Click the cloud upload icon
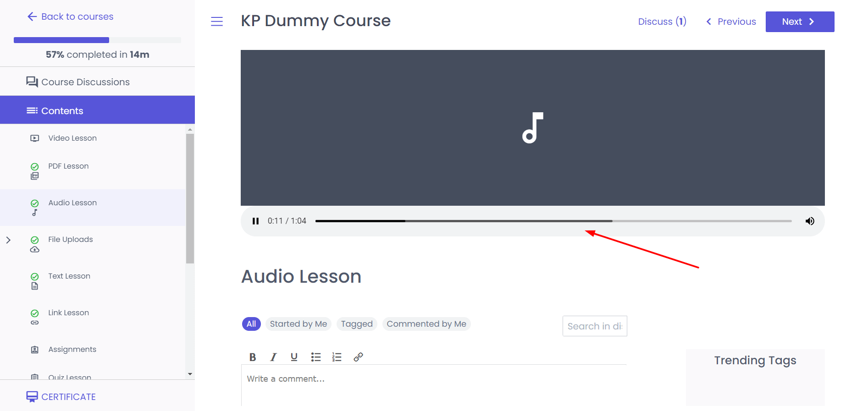Viewport: 868px width, 411px height. click(35, 249)
